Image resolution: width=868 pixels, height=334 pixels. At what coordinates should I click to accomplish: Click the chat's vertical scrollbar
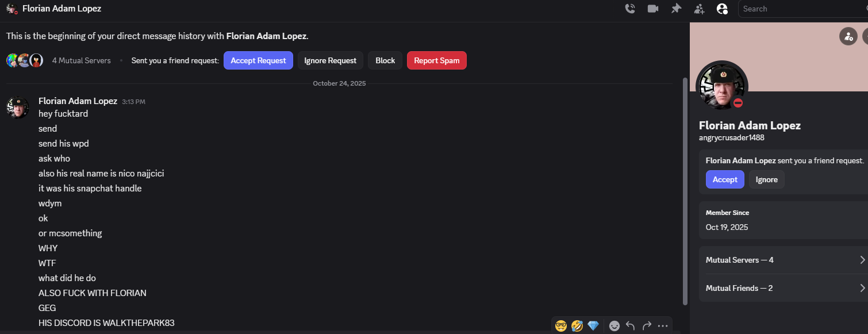click(x=684, y=190)
